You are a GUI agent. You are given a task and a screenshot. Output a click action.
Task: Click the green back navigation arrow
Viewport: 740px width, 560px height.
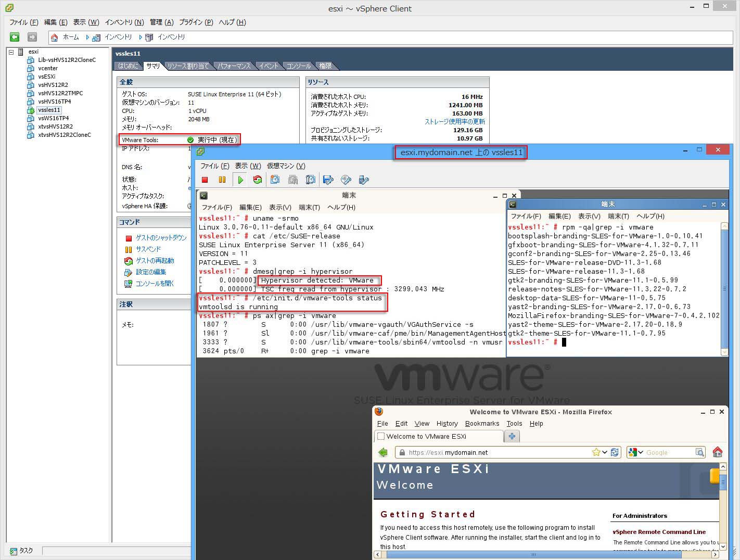point(15,37)
